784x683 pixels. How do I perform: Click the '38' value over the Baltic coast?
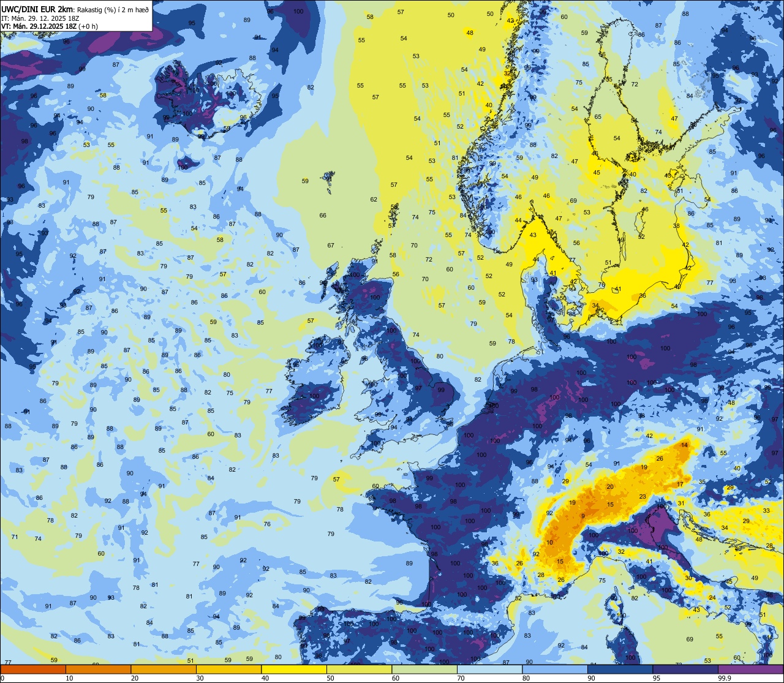coord(676,225)
